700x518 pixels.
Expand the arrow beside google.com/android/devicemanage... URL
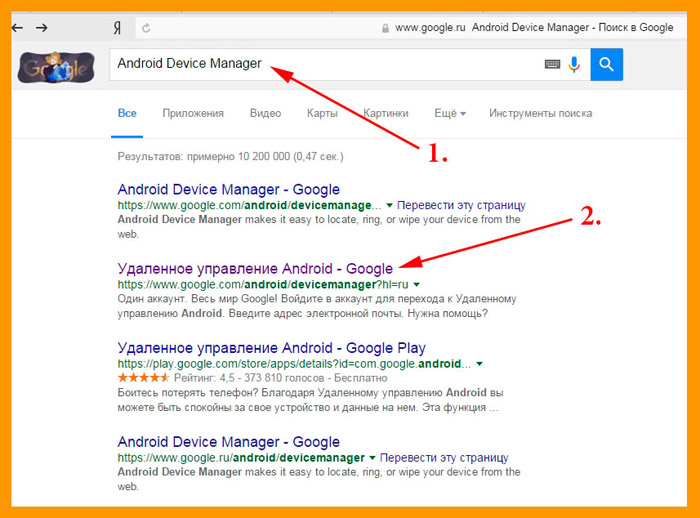tap(389, 205)
